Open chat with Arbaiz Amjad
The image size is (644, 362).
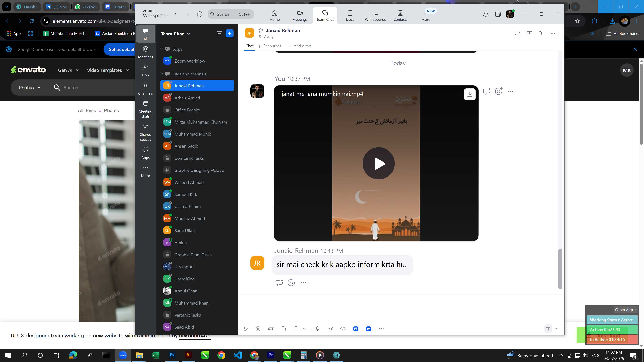point(197,98)
